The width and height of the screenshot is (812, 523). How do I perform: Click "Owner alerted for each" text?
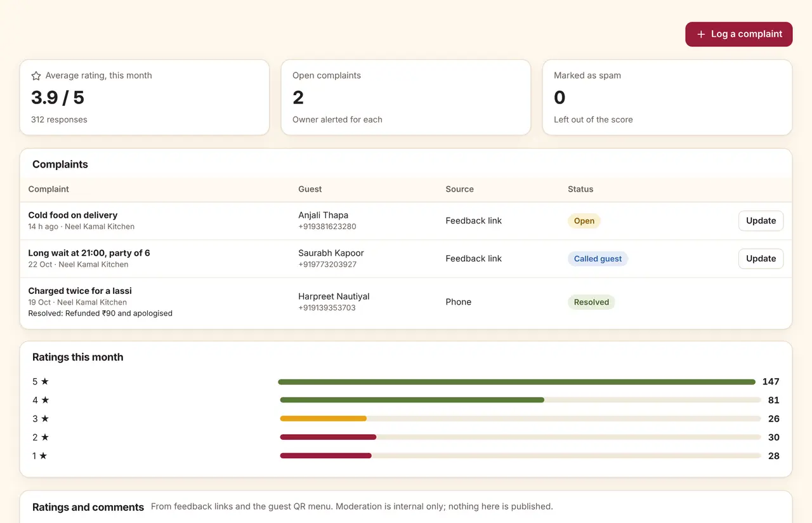[x=337, y=119]
